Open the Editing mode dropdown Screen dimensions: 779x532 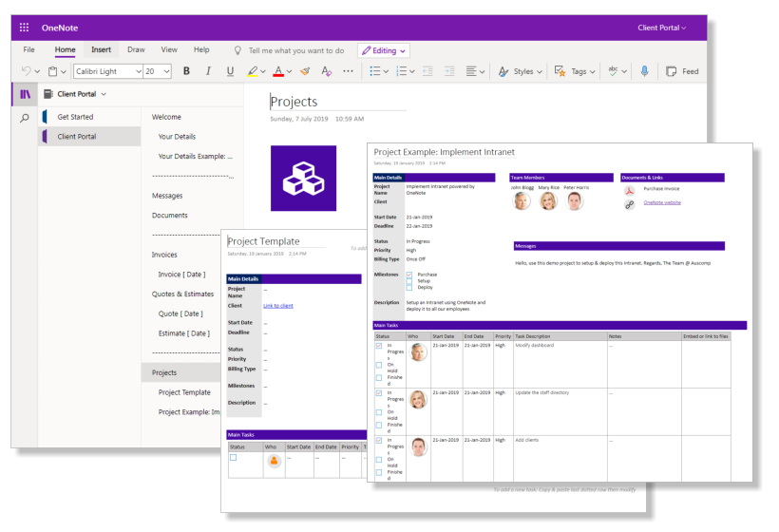click(384, 50)
